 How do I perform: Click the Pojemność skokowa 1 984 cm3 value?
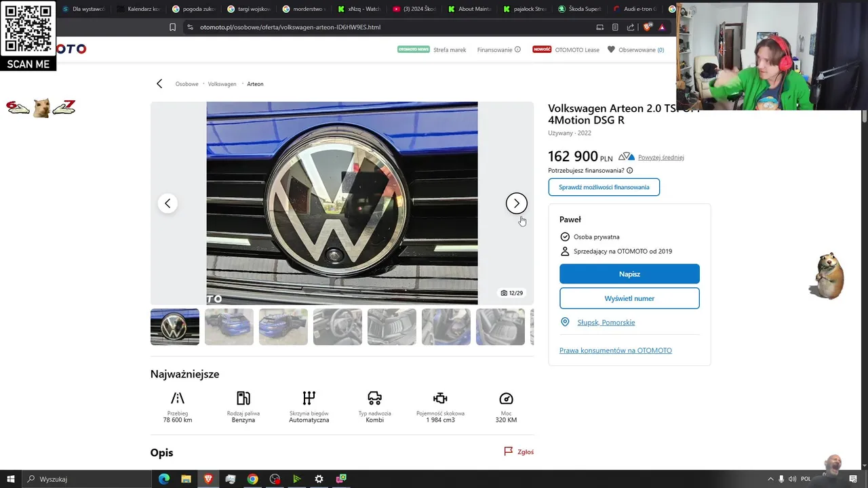point(441,420)
